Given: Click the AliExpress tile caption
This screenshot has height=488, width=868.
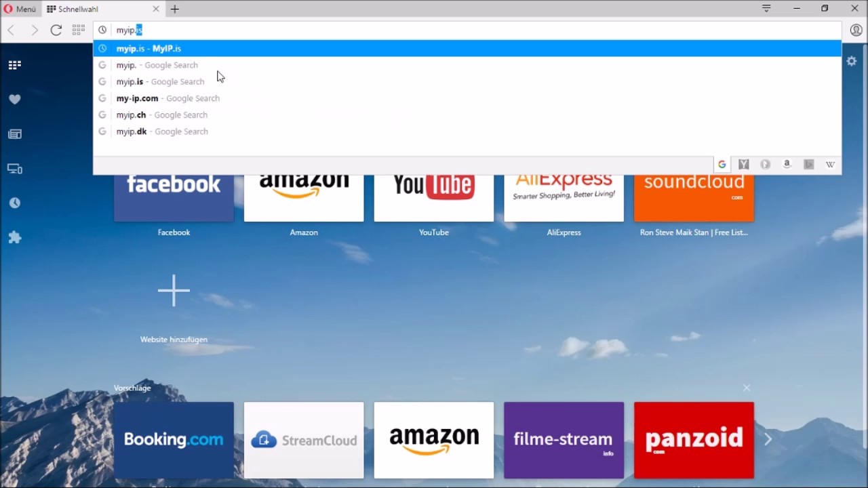Looking at the screenshot, I should 564,232.
